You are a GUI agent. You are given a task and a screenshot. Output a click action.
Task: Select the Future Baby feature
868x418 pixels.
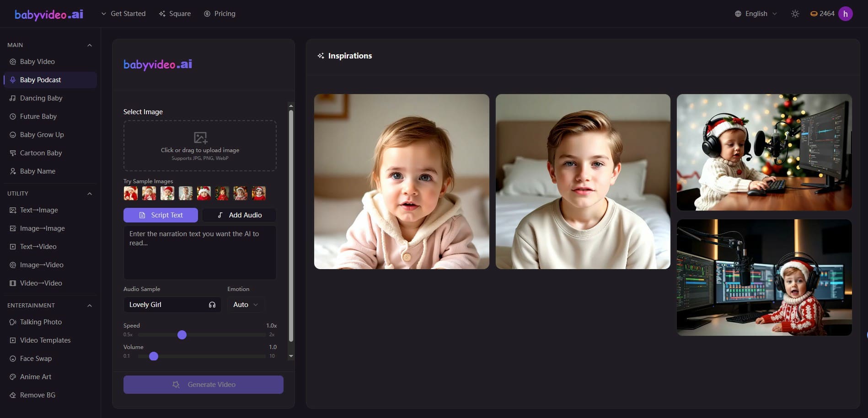tap(38, 116)
